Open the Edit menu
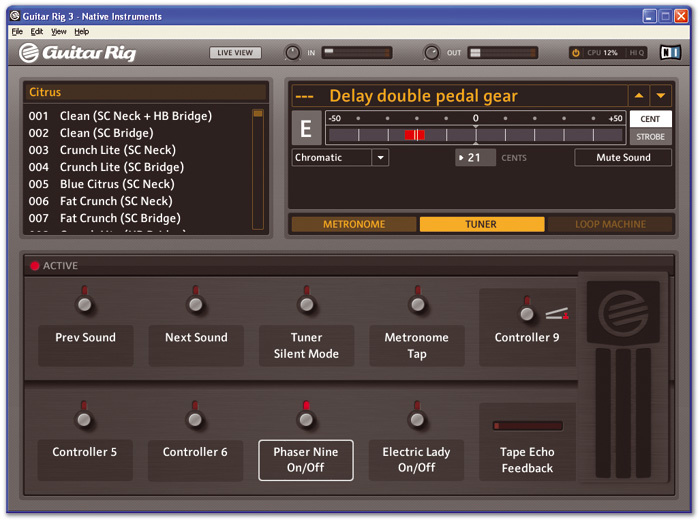This screenshot has width=700, height=522. coord(37,32)
